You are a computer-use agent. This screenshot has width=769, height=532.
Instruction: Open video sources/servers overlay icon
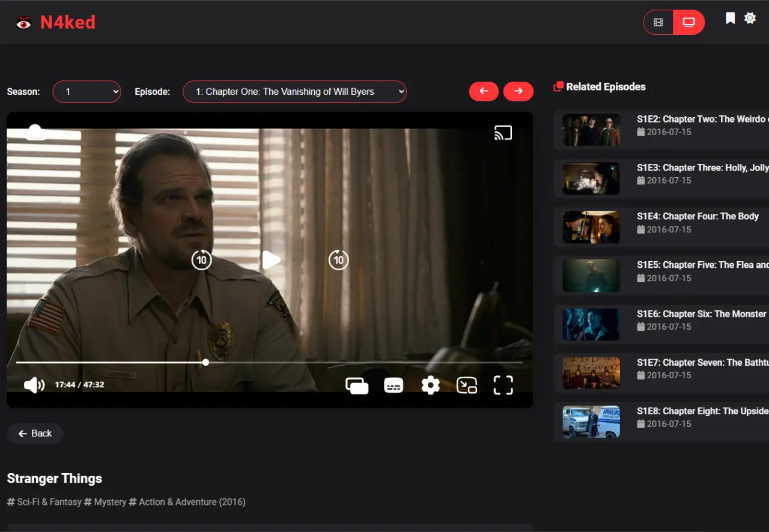(357, 385)
